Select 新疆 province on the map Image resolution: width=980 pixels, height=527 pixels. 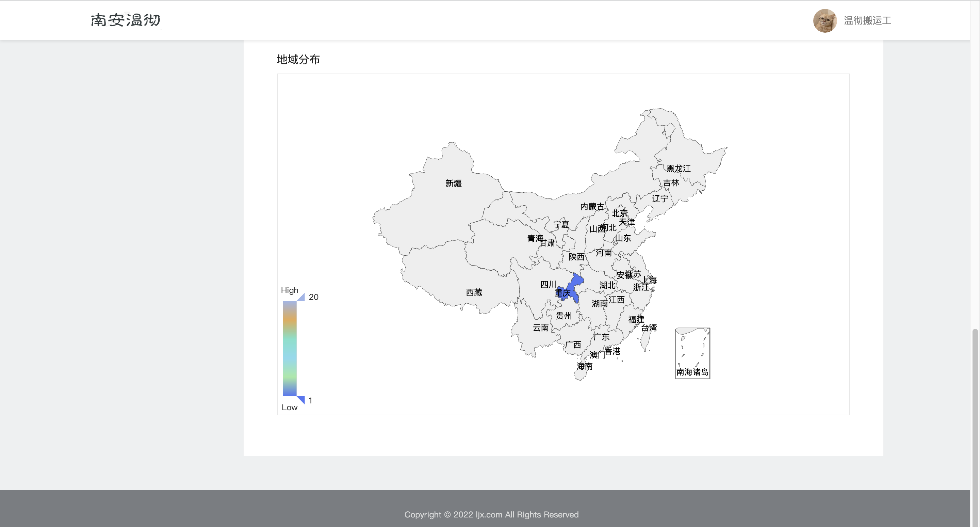(x=453, y=183)
